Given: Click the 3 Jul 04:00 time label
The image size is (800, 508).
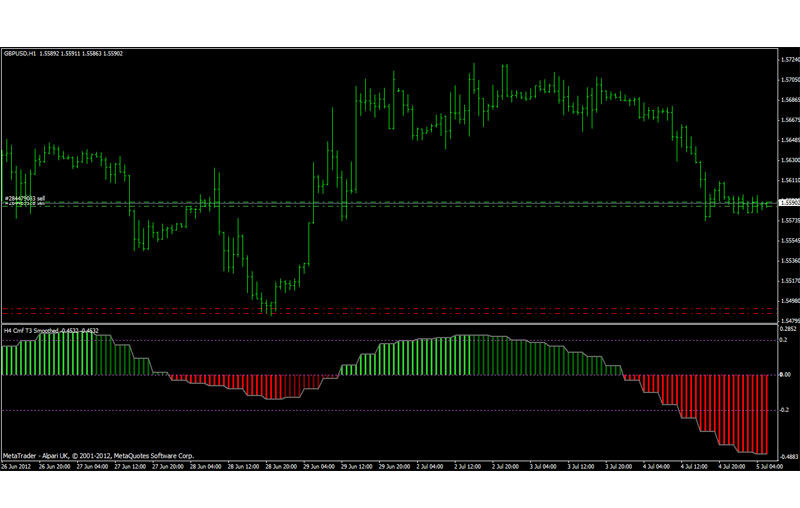Looking at the screenshot, I should 542,467.
